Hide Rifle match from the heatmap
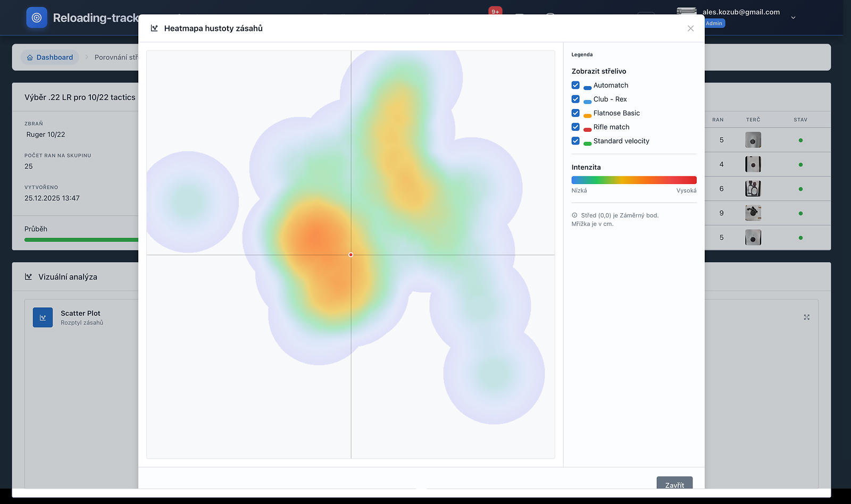The width and height of the screenshot is (851, 504). coord(575,127)
